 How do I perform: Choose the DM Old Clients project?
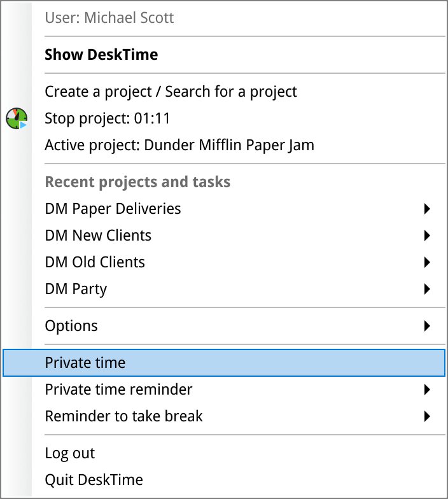[x=95, y=262]
